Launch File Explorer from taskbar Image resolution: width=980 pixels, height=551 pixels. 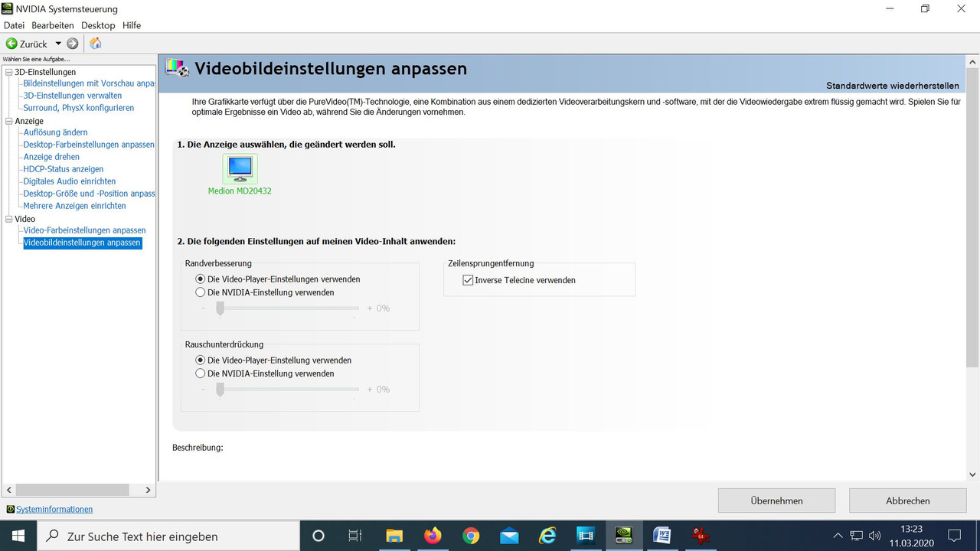click(x=394, y=536)
